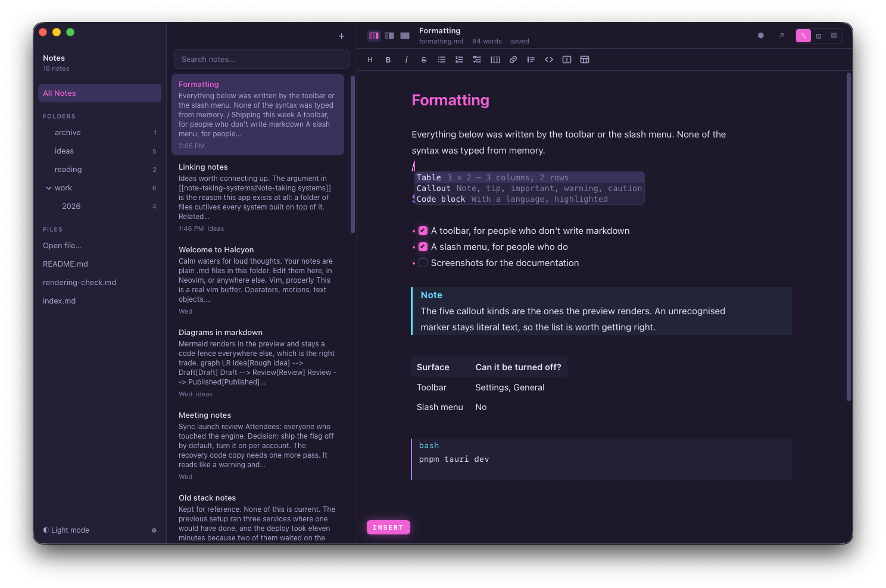This screenshot has width=886, height=588.
Task: Insert a numbered list from the toolbar
Action: [459, 60]
